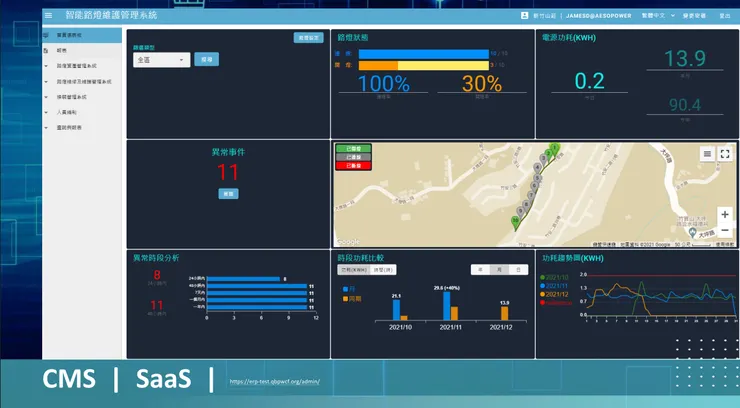
Task: Switch to 功耗(KWH) view in comparison chart
Action: click(354, 270)
